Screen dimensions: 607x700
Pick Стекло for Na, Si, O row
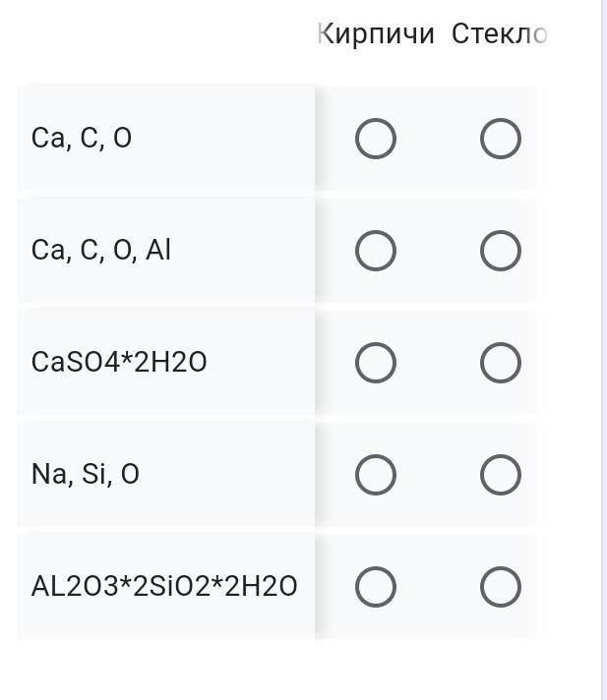tap(500, 475)
